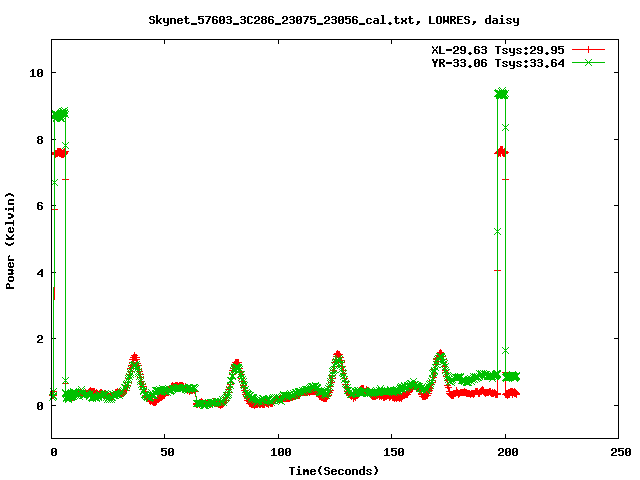This screenshot has height=480, width=640.
Task: Click the x-axis tick label 250
Action: coord(620,452)
